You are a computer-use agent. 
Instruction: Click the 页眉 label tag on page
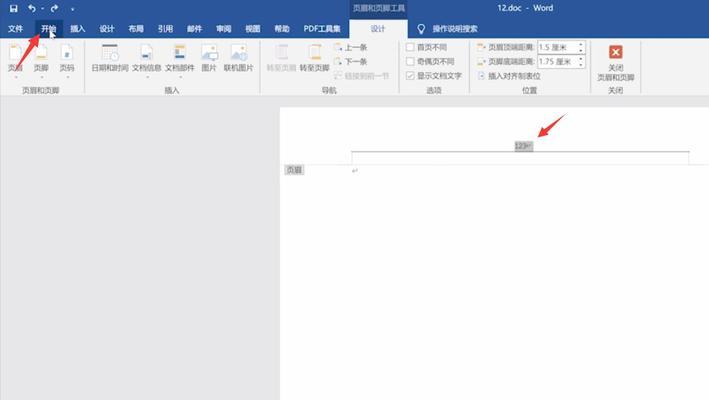[x=294, y=170]
